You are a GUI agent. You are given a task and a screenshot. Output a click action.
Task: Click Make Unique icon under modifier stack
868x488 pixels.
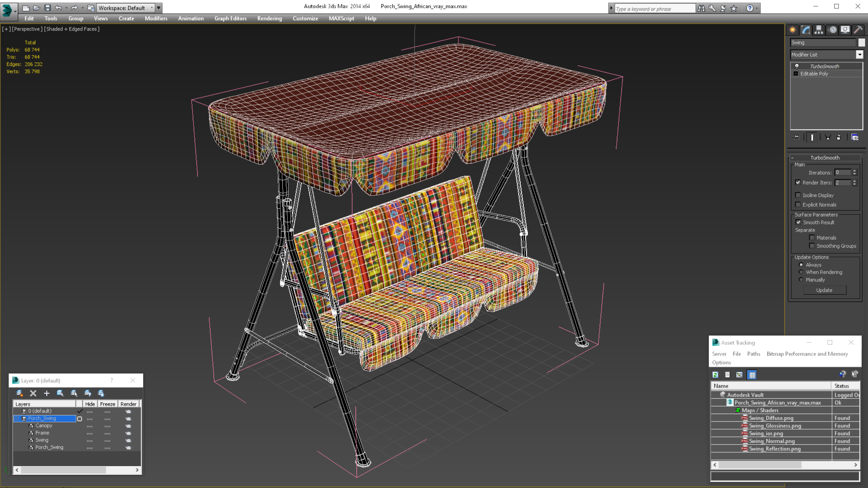(x=828, y=137)
